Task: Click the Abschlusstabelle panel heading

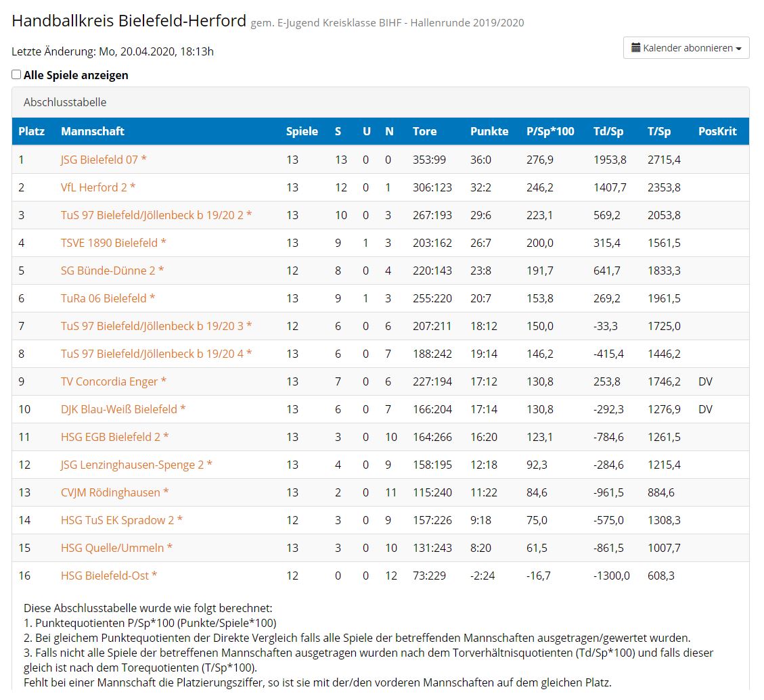Action: 65,102
